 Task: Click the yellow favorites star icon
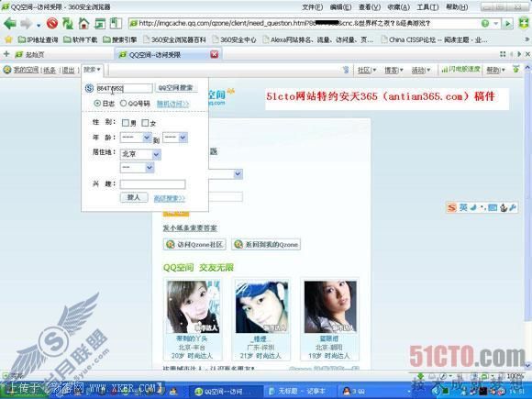[8, 39]
